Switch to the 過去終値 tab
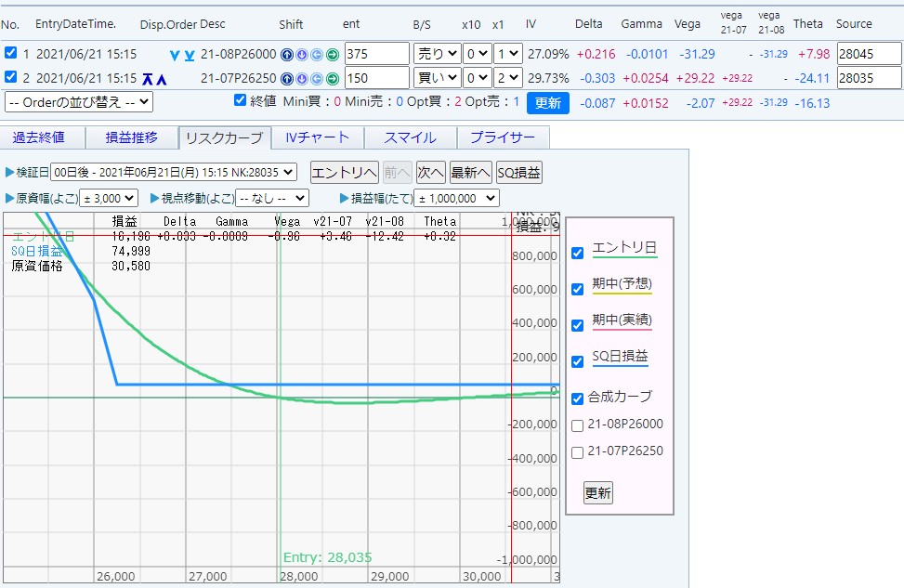The width and height of the screenshot is (904, 588). coord(39,137)
